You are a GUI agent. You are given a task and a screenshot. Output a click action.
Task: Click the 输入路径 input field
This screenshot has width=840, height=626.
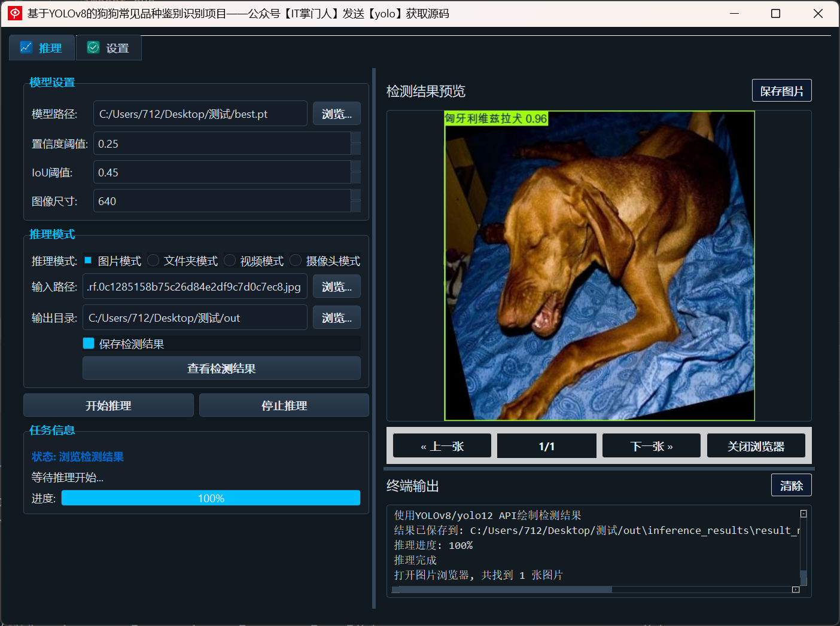(195, 286)
